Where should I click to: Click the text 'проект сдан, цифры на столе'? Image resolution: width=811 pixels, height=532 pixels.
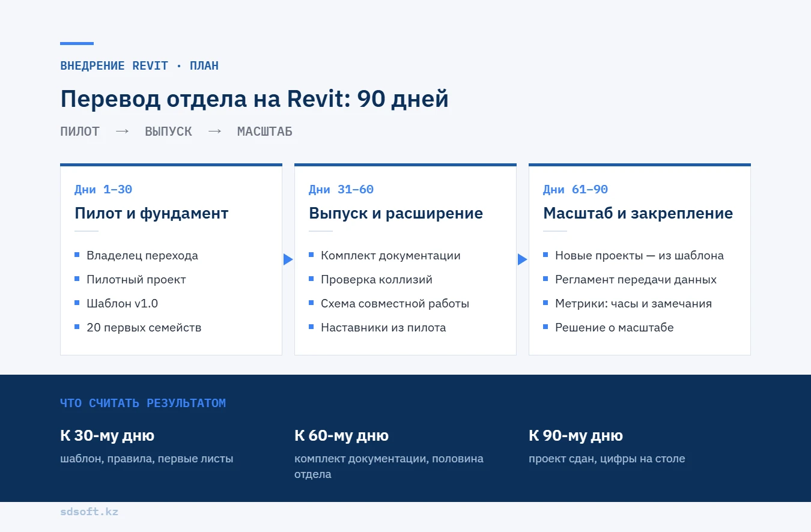point(607,459)
